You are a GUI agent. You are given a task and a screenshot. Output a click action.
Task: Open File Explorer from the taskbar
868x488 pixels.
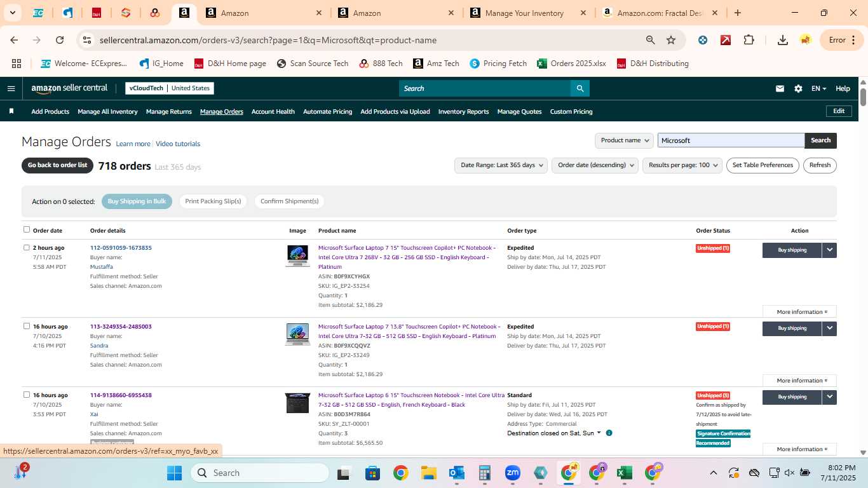coord(429,473)
